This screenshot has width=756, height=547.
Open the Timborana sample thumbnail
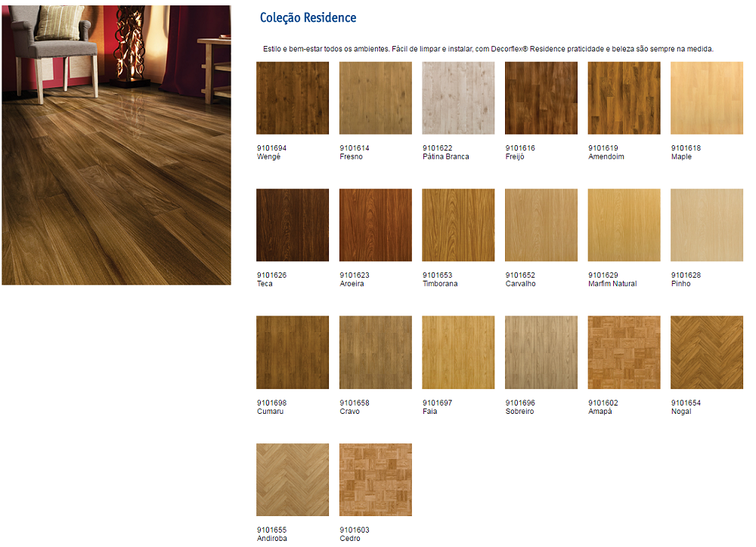click(x=458, y=225)
